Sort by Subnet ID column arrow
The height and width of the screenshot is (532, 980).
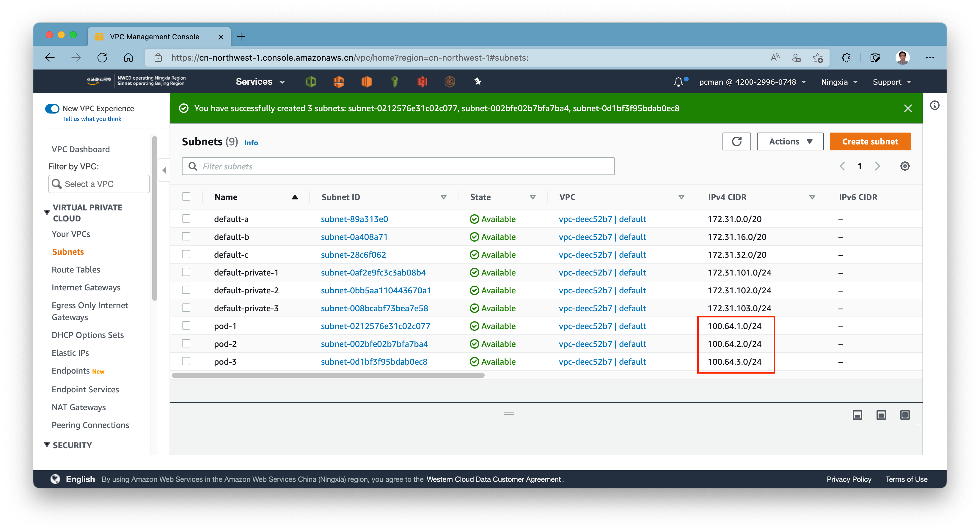[443, 197]
